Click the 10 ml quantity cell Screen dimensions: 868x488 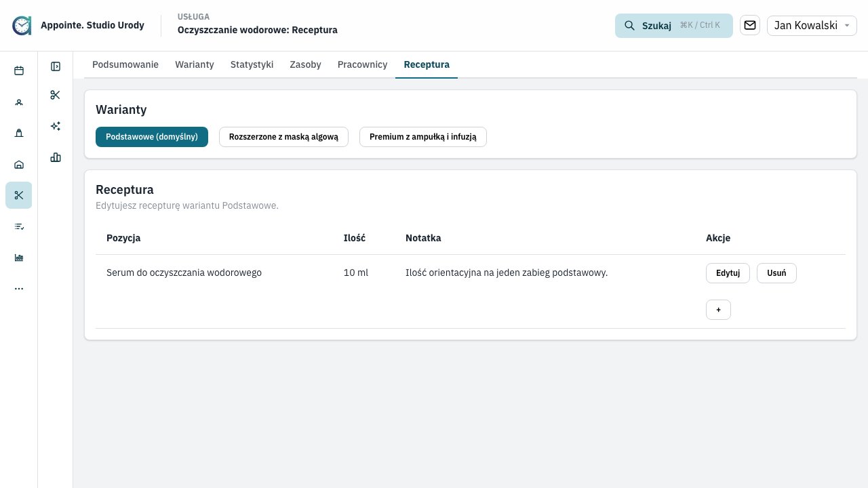356,273
